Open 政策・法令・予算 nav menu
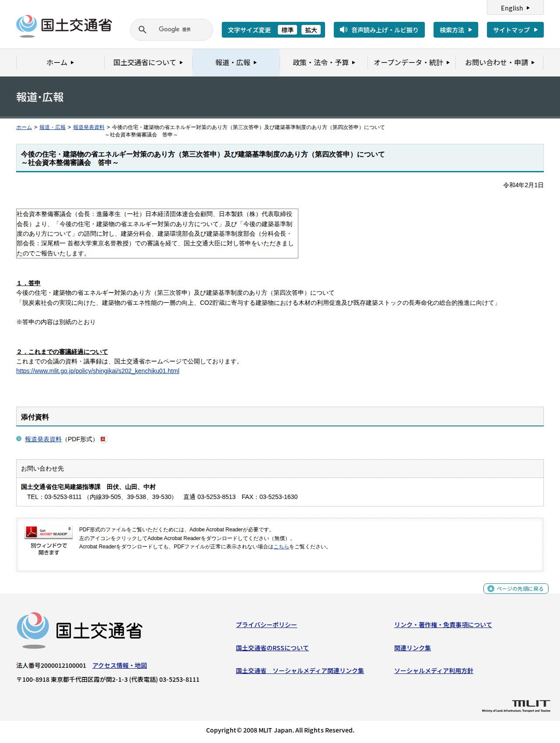560x743 pixels. 324,63
